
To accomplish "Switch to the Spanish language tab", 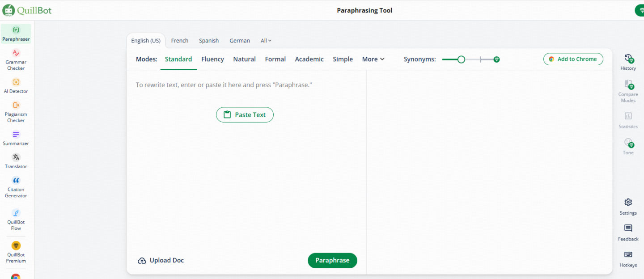I will point(209,41).
